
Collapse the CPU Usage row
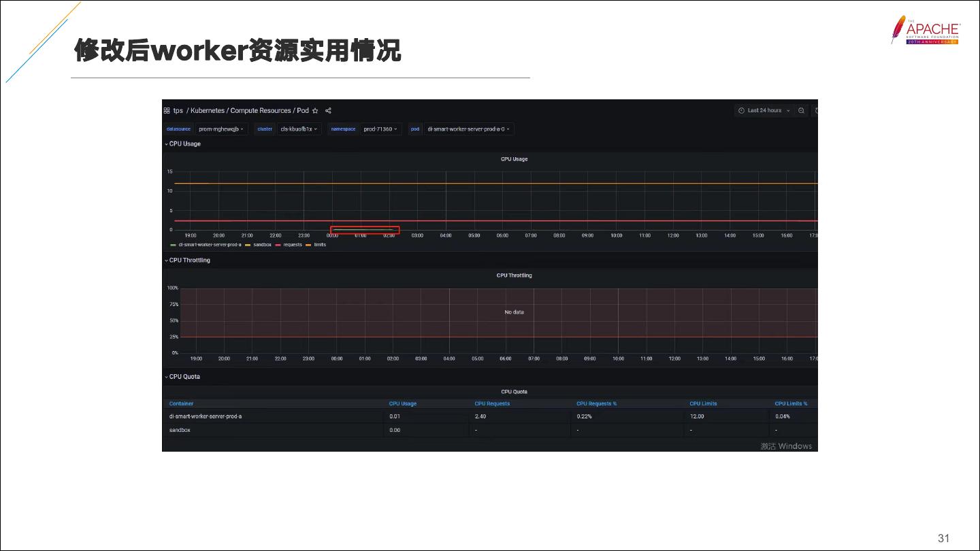tap(182, 144)
